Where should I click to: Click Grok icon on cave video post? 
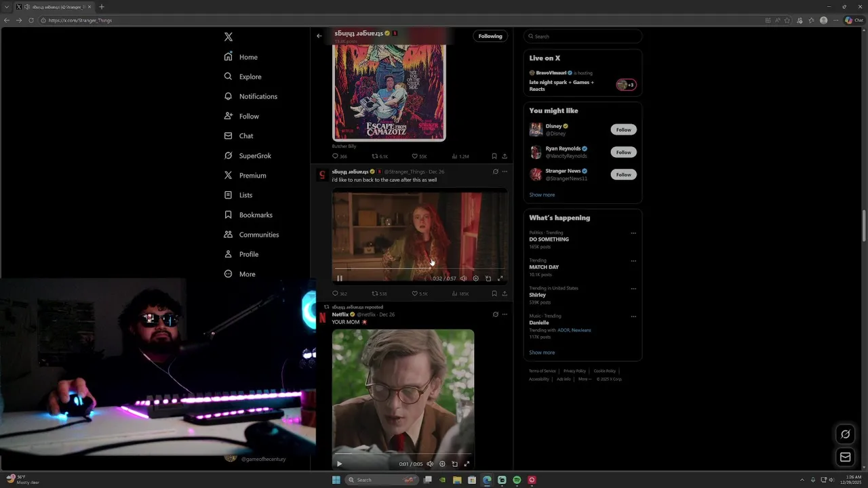click(495, 171)
